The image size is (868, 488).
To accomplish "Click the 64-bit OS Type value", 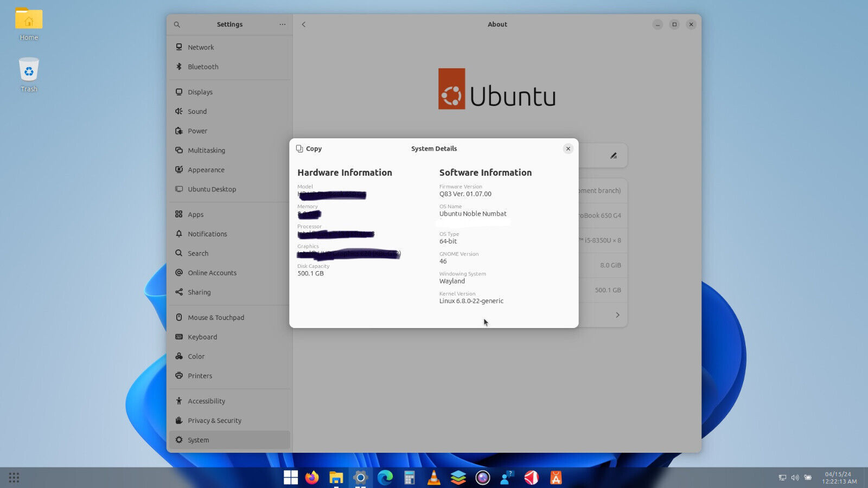I will (448, 241).
